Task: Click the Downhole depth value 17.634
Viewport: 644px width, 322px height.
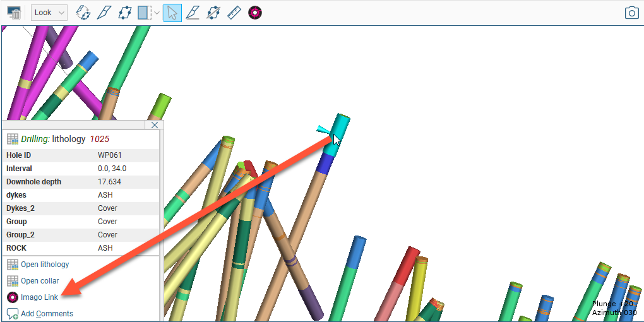Action: (x=109, y=182)
